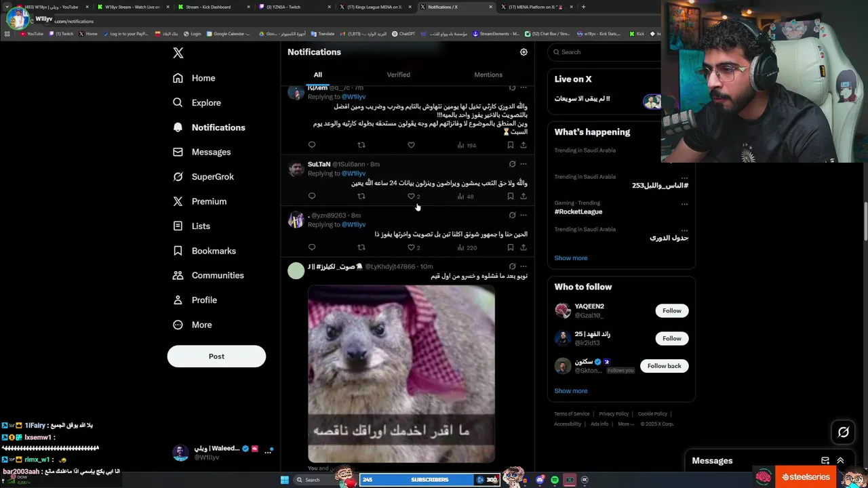Repost the @yzn89263 tweet
The image size is (868, 488).
pos(361,247)
